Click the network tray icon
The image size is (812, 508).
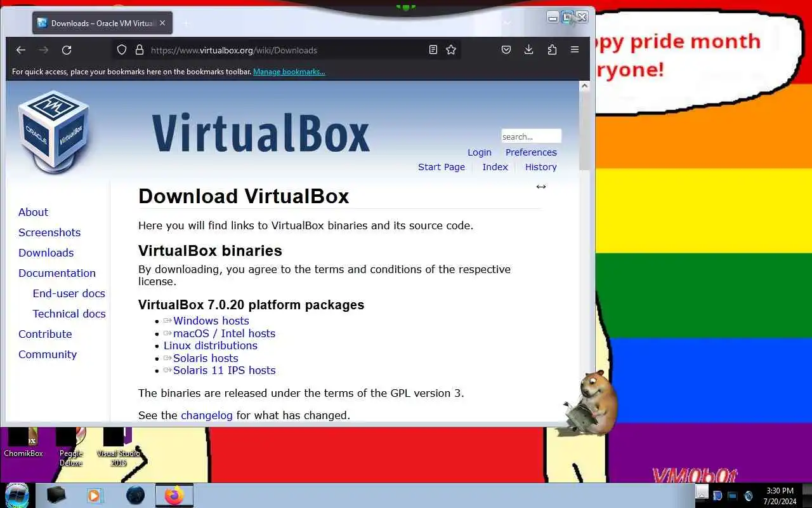coord(733,496)
